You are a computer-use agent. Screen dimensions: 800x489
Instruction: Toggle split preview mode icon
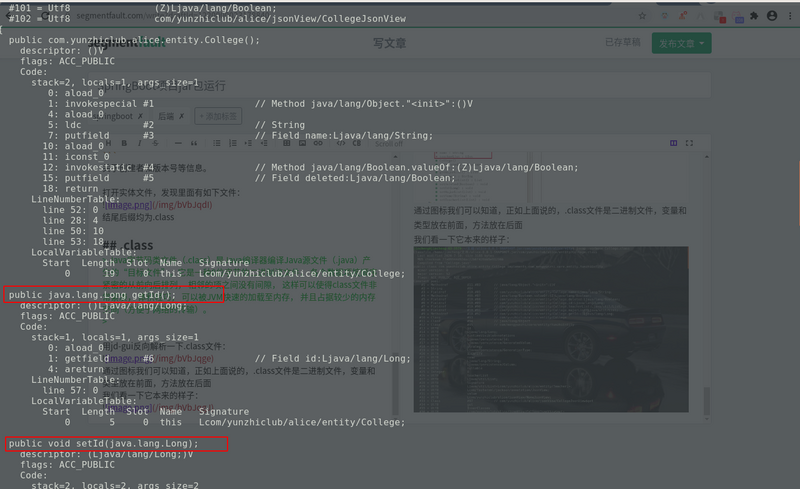(673, 143)
